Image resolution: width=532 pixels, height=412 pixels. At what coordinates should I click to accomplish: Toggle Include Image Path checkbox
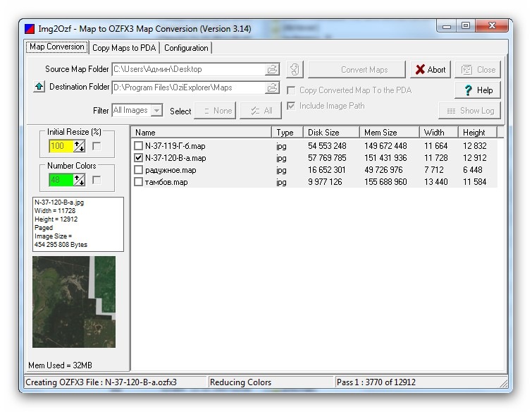(291, 106)
